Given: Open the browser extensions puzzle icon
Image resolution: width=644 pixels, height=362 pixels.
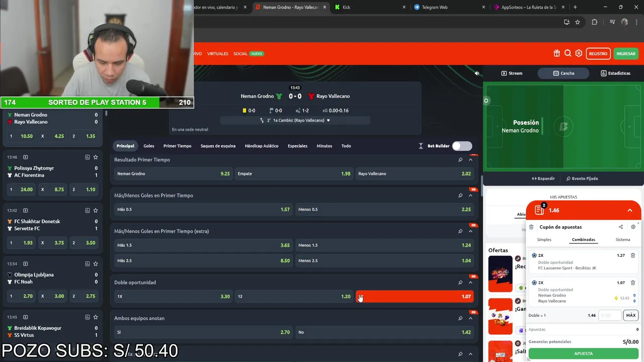Looking at the screenshot, I should coord(595,22).
